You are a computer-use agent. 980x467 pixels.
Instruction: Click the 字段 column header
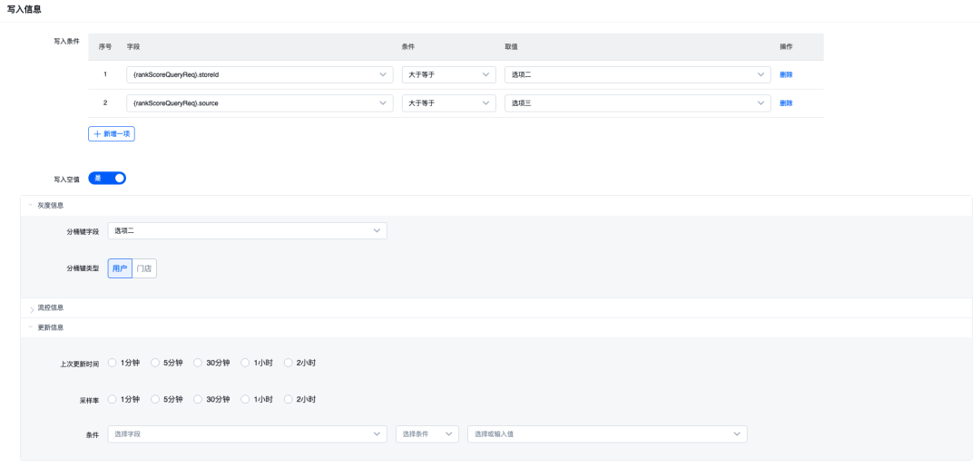[x=133, y=47]
